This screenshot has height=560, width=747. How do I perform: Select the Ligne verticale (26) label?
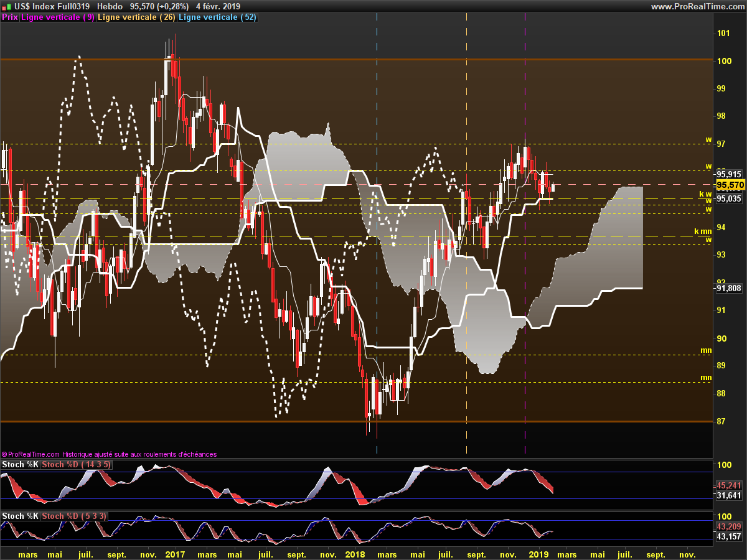[x=136, y=17]
